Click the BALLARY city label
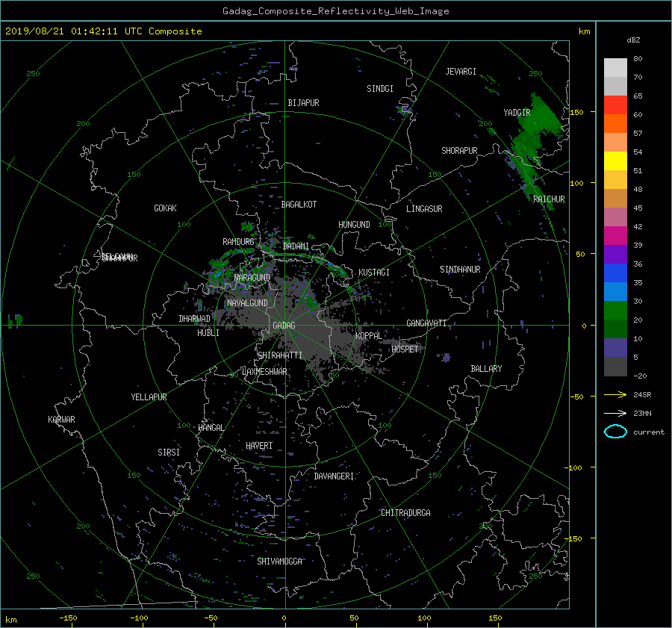 tap(486, 369)
